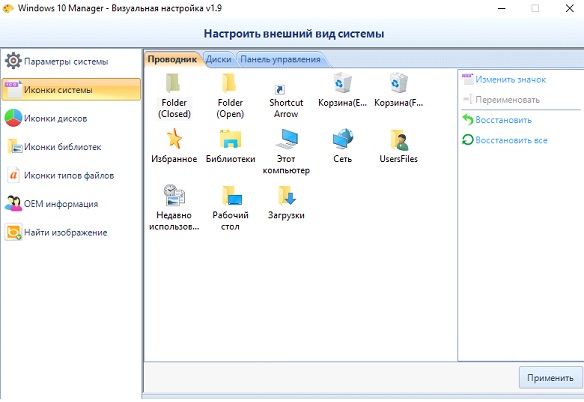Viewport: 584px width, 402px height.
Task: Select the Недавно использов... icon
Action: [174, 208]
